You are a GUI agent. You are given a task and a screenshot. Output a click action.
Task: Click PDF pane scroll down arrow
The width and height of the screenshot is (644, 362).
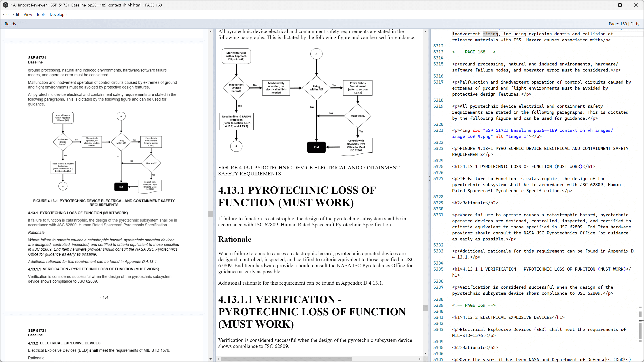210,359
